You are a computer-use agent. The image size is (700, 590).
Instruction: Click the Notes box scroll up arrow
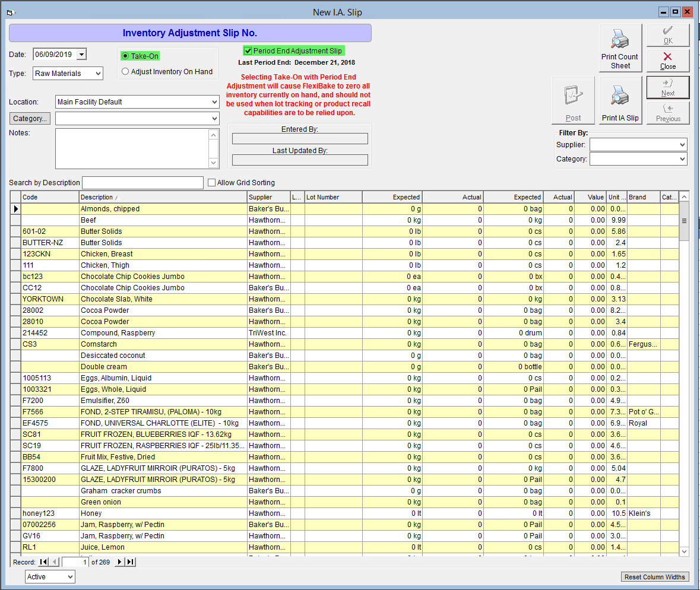pyautogui.click(x=213, y=134)
